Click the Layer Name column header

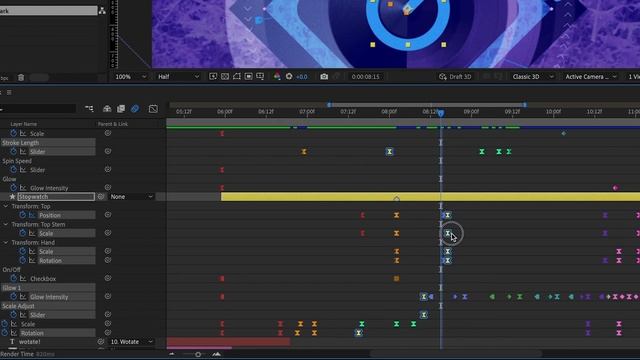click(24, 124)
